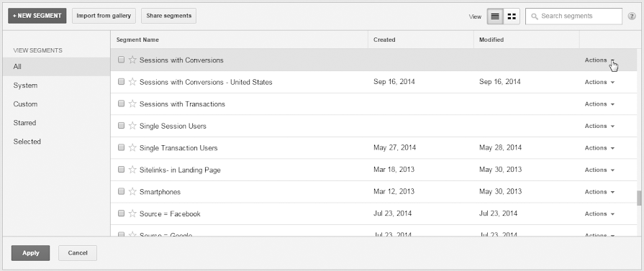This screenshot has height=271, width=644.
Task: Expand Actions for Sessions with Transactions
Action: pos(599,104)
